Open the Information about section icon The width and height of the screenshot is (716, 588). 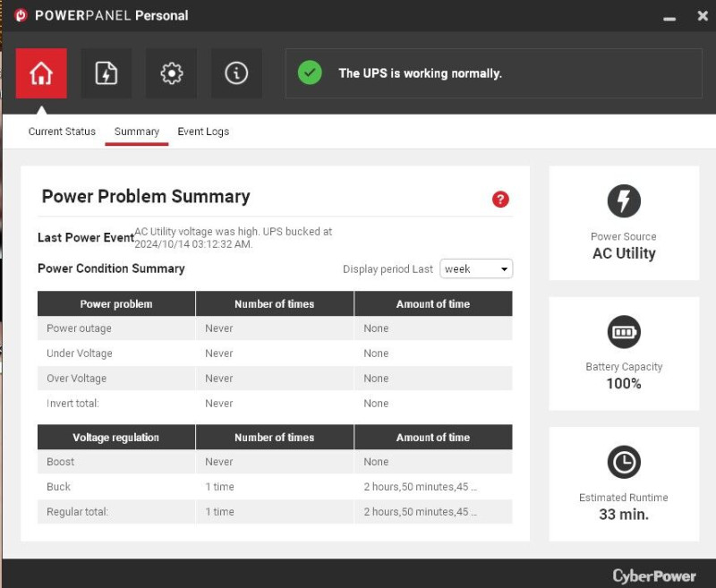pyautogui.click(x=236, y=73)
